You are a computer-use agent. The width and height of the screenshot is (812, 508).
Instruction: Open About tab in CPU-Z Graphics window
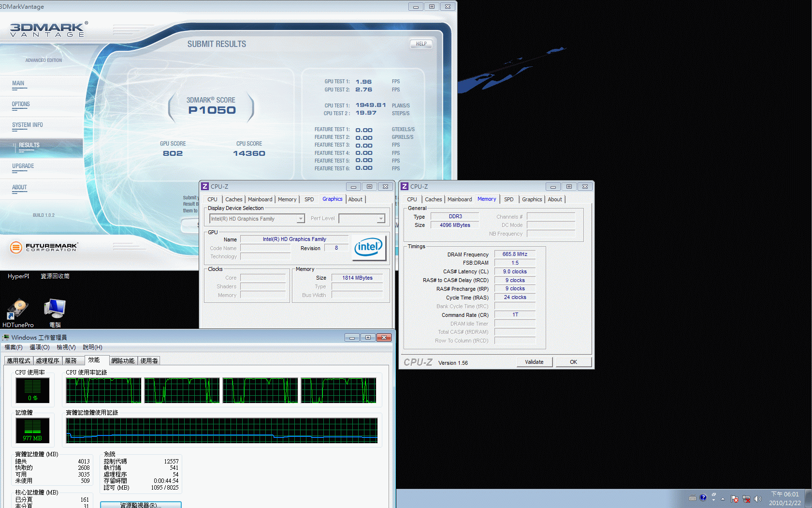click(x=355, y=199)
